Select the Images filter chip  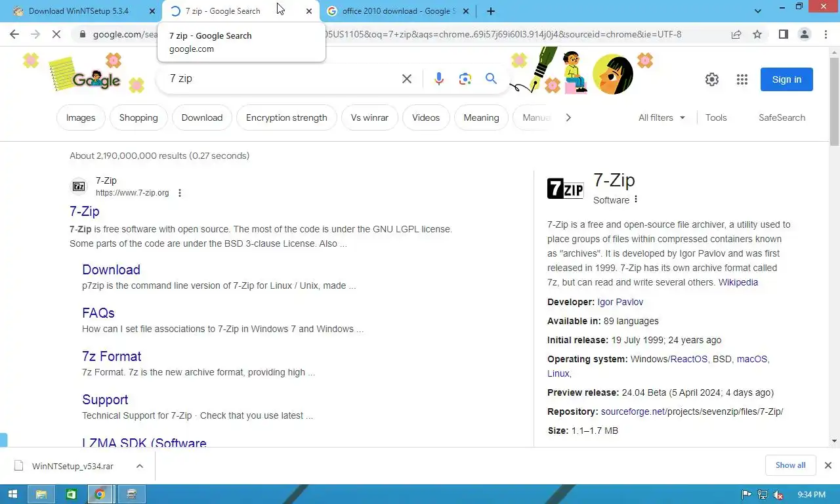81,117
